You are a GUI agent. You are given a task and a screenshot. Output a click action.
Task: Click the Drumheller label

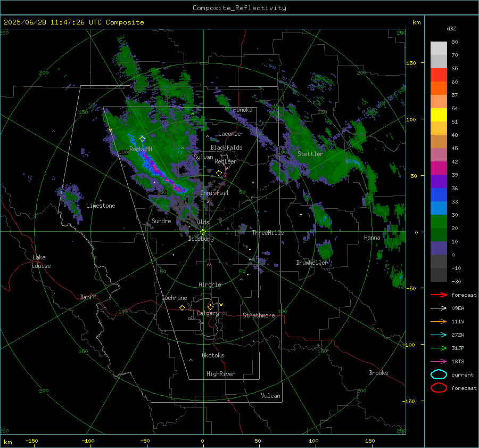point(312,263)
